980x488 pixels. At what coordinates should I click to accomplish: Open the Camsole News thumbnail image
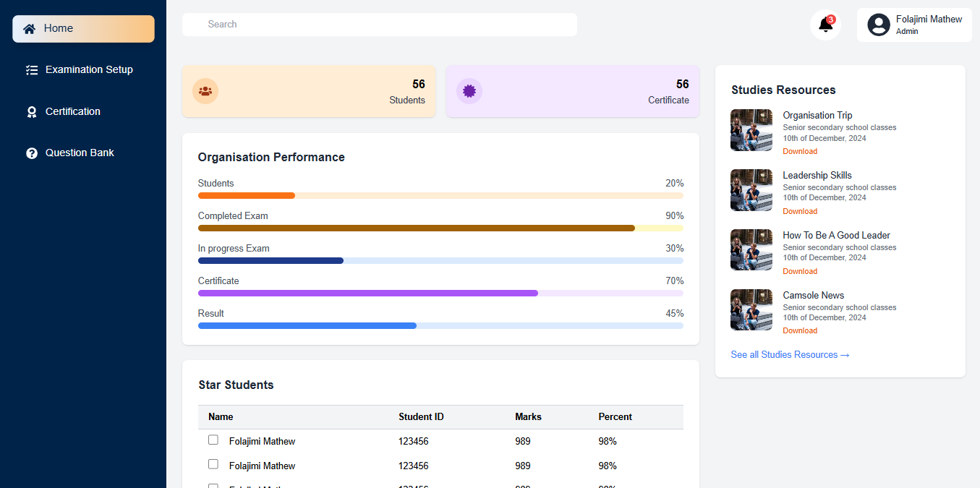[751, 310]
